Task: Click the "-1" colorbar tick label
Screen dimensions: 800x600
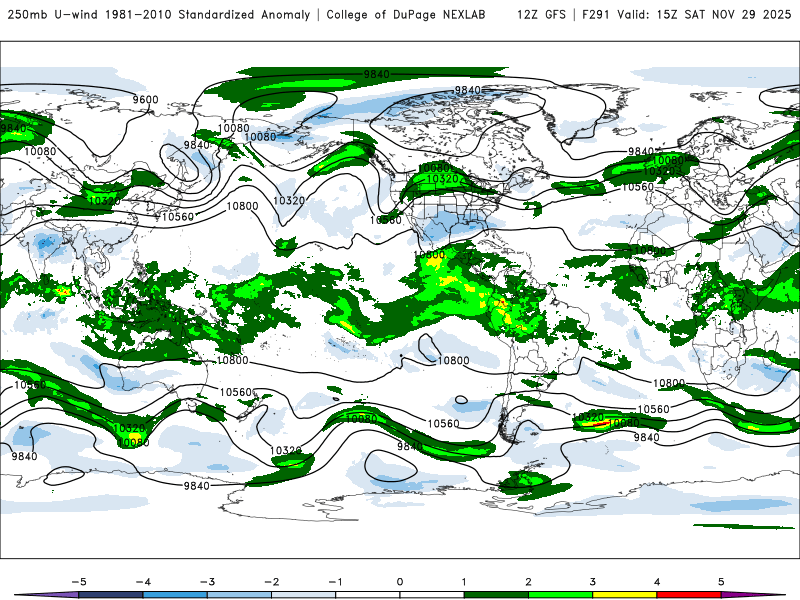Action: coord(335,582)
